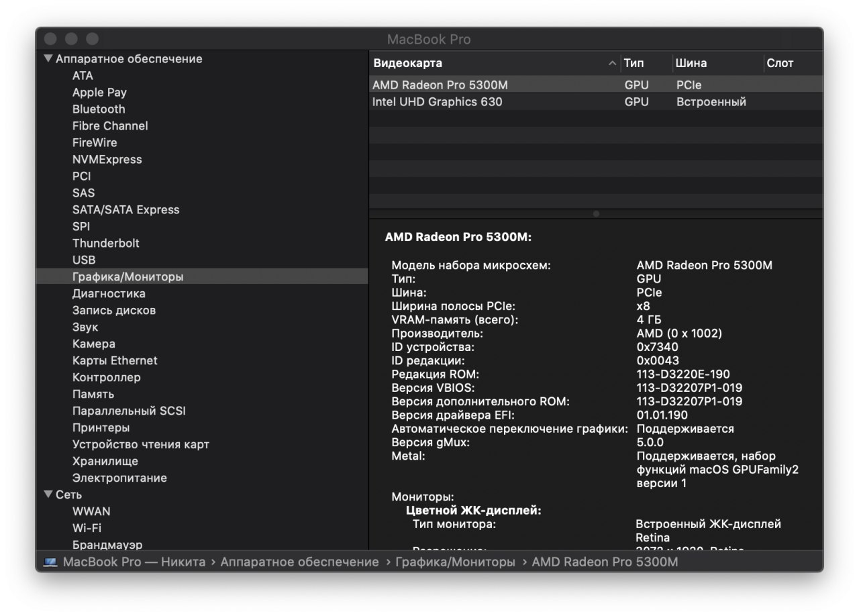Select Контроллер in the sidebar
This screenshot has width=859, height=616.
coord(106,377)
